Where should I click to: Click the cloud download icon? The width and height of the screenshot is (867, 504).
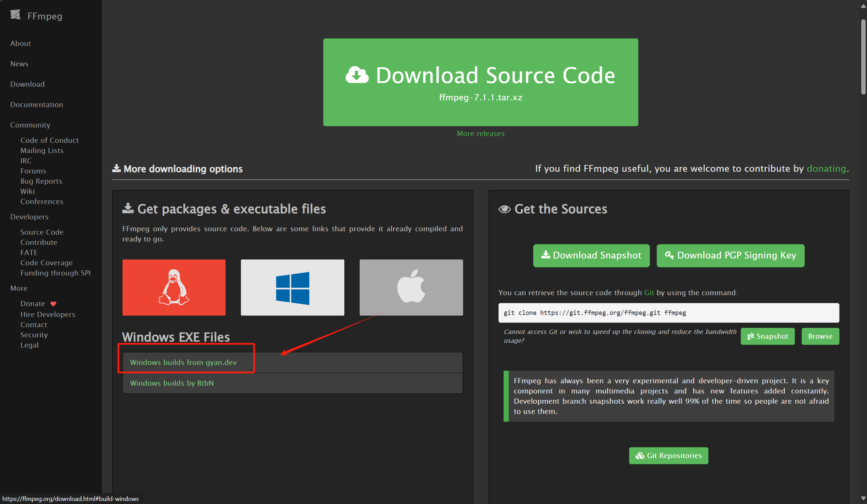(357, 74)
